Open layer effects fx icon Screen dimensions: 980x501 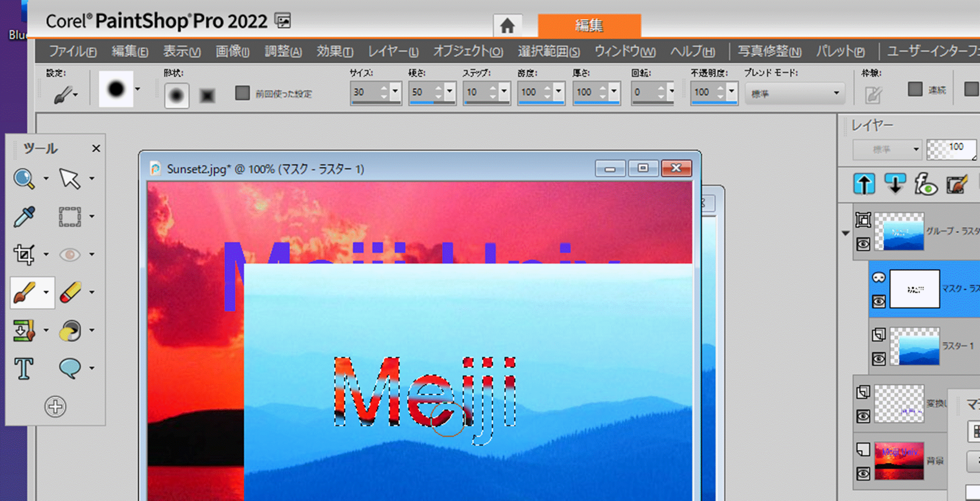[x=925, y=184]
